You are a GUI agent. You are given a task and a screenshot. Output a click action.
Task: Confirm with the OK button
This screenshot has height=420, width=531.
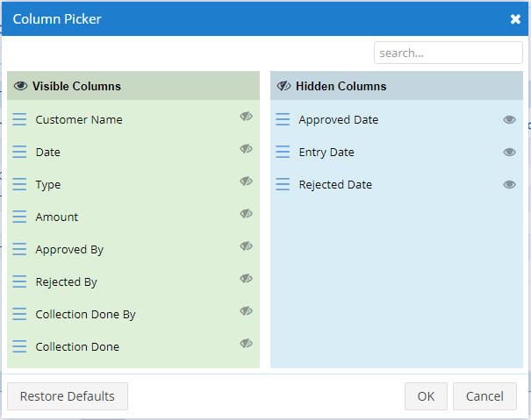[426, 396]
